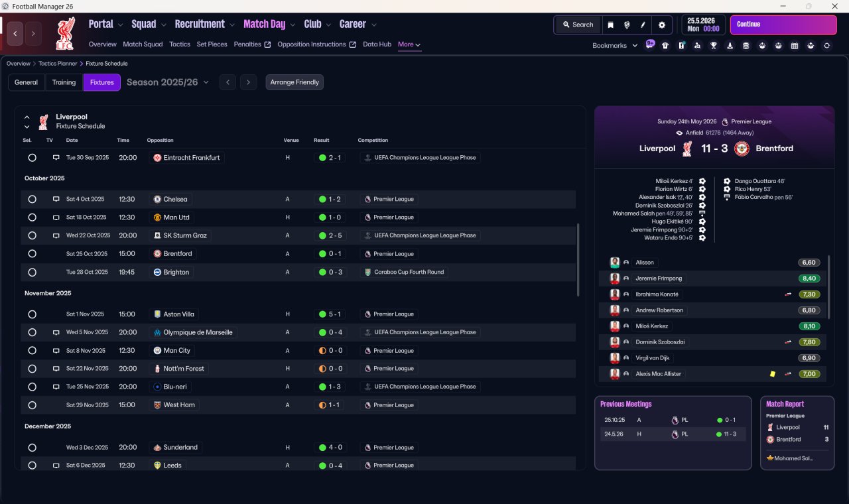Open the Match Report card
Image resolution: width=849 pixels, height=504 pixels.
pyautogui.click(x=797, y=433)
